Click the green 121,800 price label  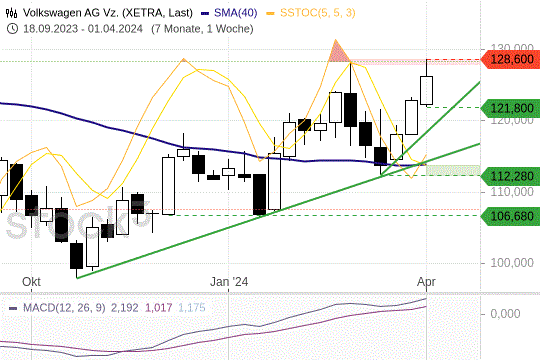click(511, 108)
